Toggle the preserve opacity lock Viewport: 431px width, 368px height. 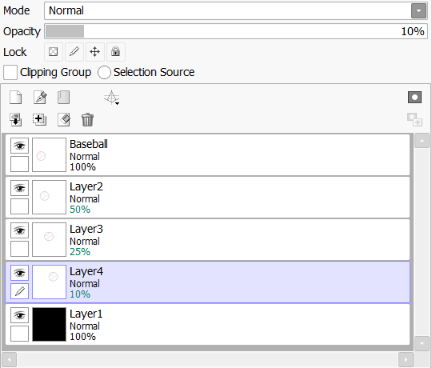pos(53,52)
